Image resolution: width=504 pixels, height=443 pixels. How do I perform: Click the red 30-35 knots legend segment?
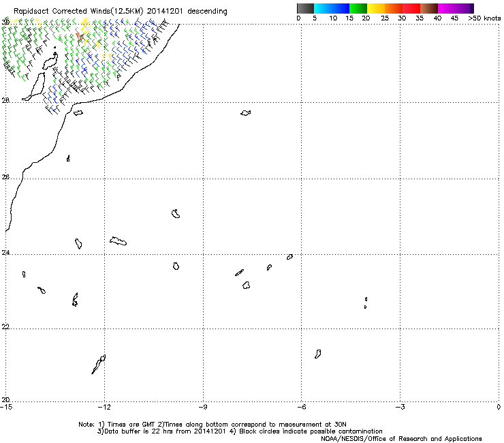tap(411, 8)
